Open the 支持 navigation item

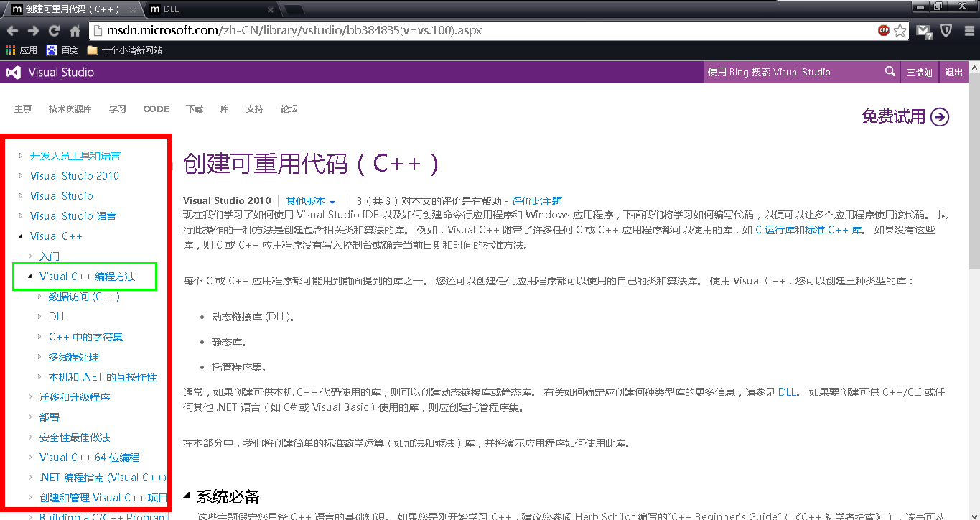pos(255,109)
